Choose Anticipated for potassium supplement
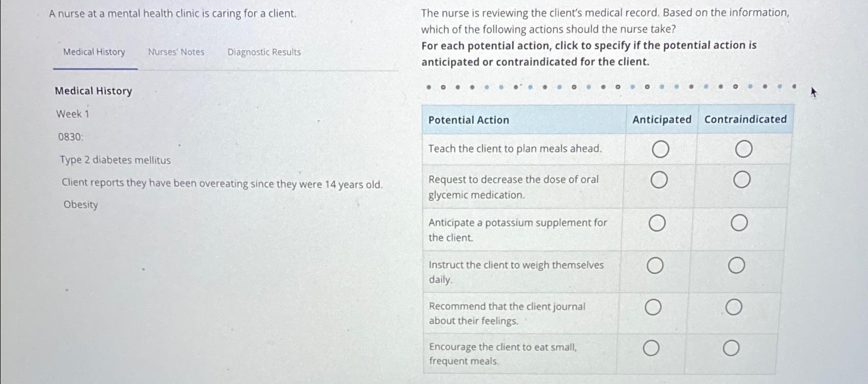The height and width of the screenshot is (384, 868). pyautogui.click(x=658, y=224)
